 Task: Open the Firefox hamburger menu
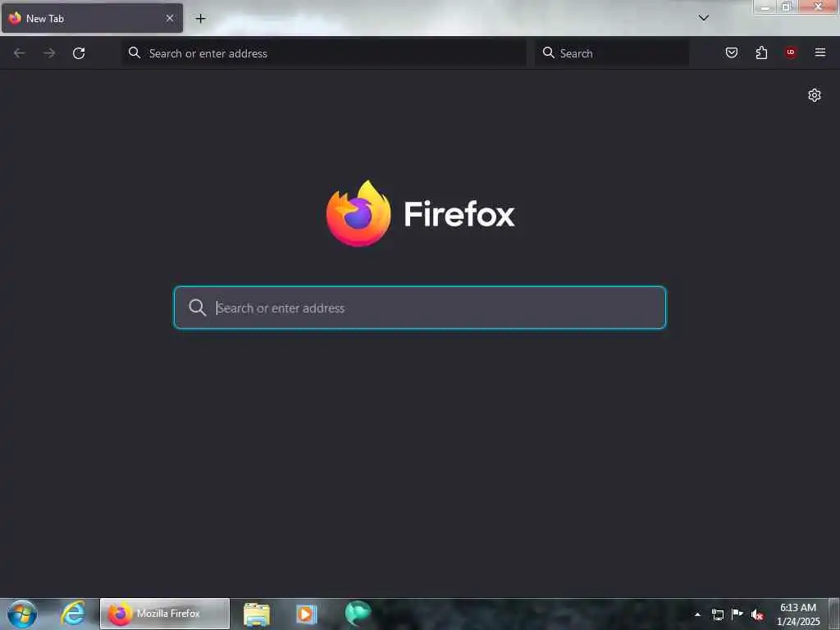tap(820, 52)
